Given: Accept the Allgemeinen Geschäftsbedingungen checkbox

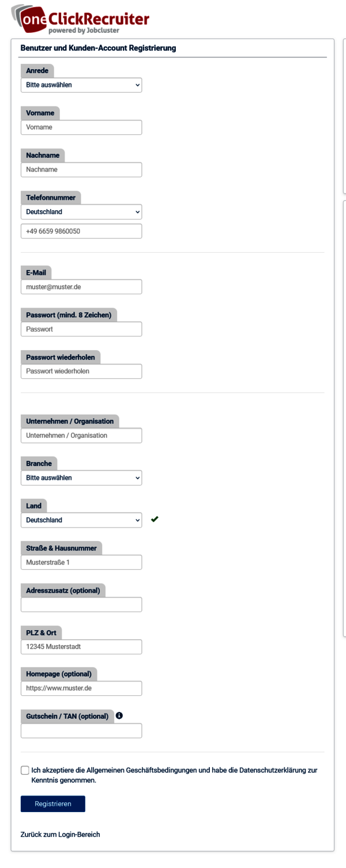Looking at the screenshot, I should [25, 770].
